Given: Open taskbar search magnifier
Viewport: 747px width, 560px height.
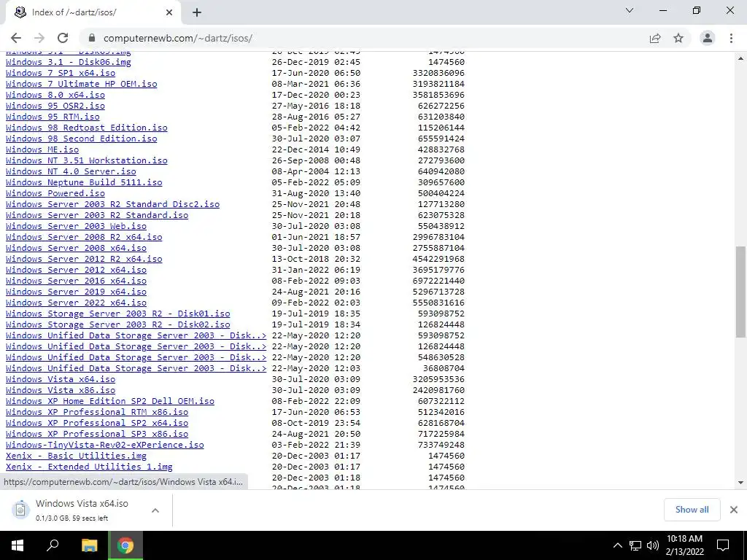Looking at the screenshot, I should pos(53,545).
